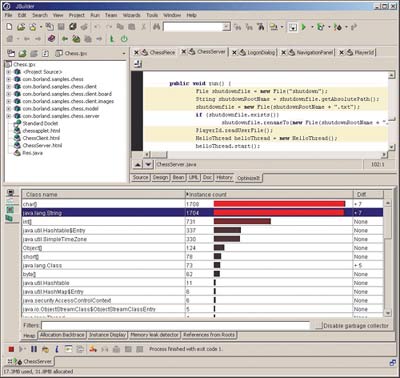Click the green folder icon in project pane
Viewport: 400px width, 378px height.
point(22,53)
